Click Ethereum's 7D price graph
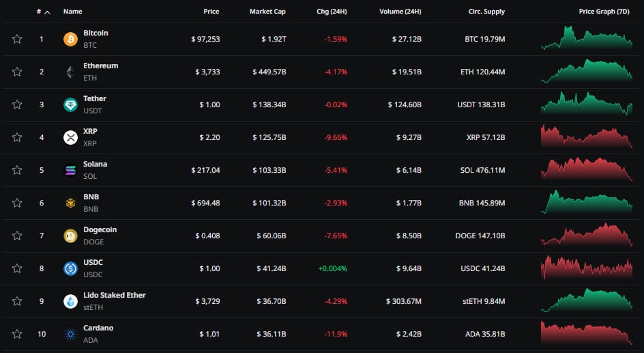Image resolution: width=644 pixels, height=353 pixels. coord(586,72)
